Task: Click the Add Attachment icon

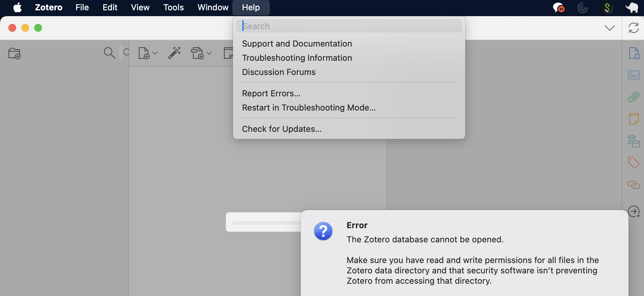Action: coord(197,53)
